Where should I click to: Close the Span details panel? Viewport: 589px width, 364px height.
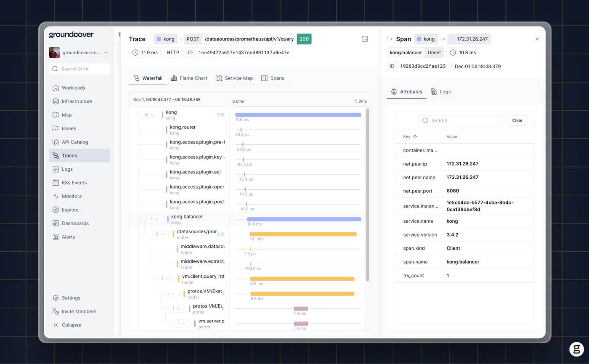537,39
